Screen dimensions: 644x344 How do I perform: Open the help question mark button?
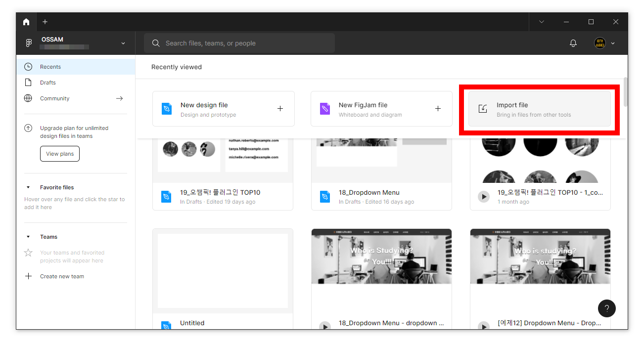coord(607,308)
